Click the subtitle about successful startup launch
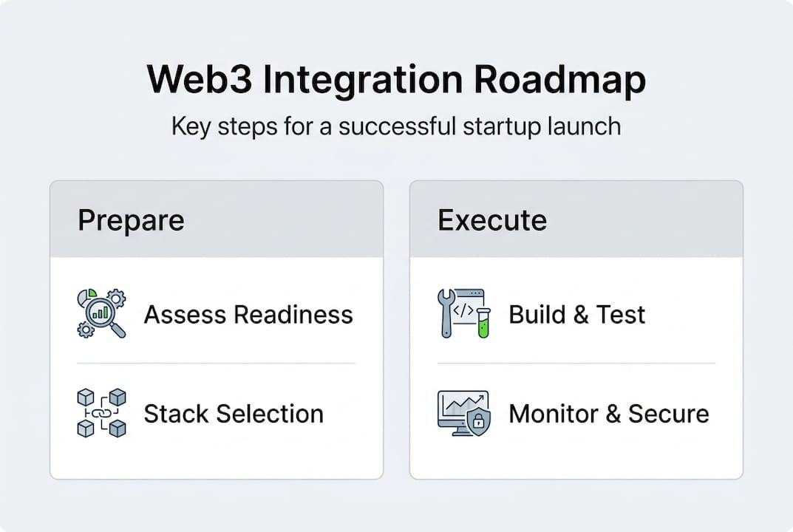Viewport: 793px width, 532px height. (x=396, y=126)
